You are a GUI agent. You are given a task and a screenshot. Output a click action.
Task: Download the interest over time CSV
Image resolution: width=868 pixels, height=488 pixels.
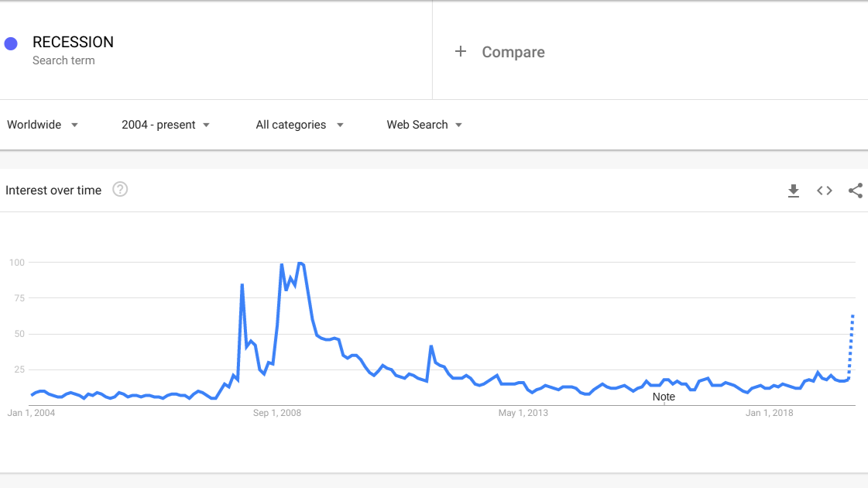pos(793,191)
